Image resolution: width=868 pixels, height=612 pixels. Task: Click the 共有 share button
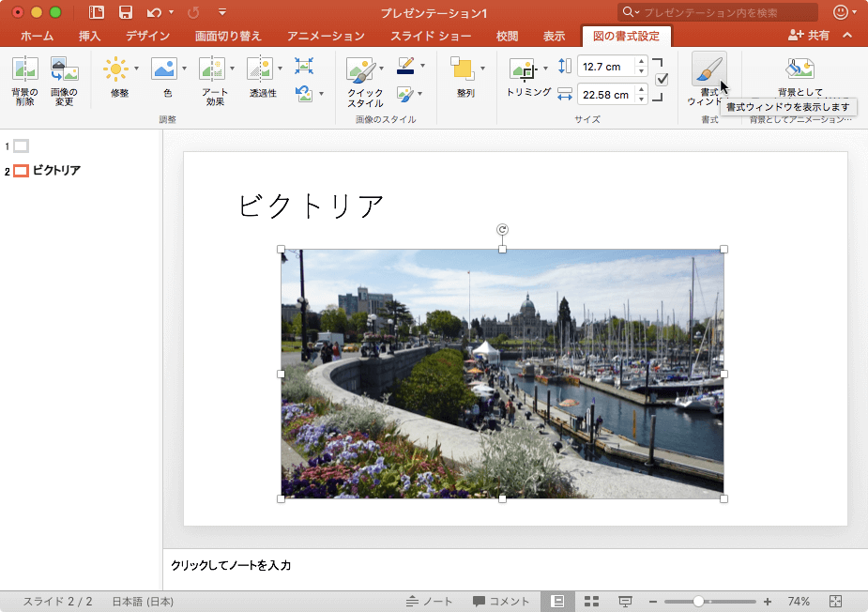[x=809, y=36]
